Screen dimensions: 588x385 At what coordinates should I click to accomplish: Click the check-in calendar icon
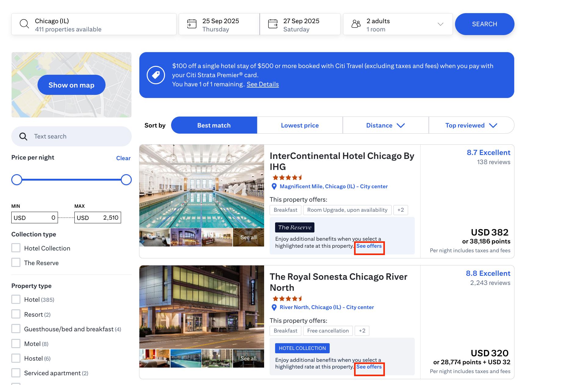(192, 24)
